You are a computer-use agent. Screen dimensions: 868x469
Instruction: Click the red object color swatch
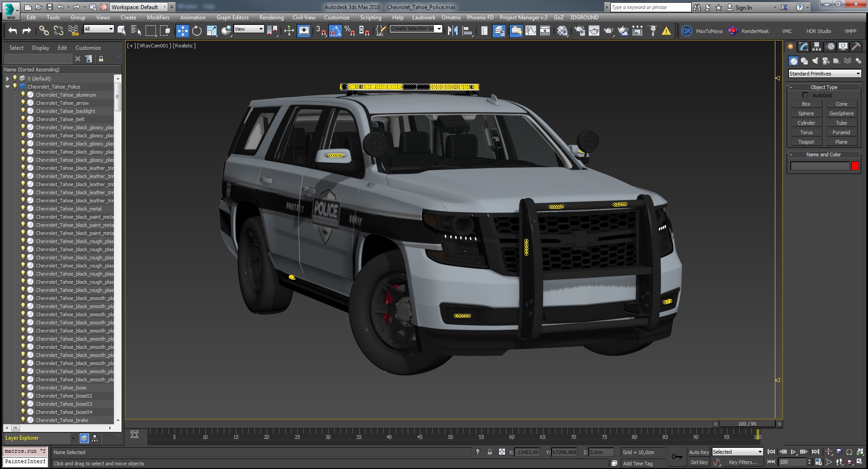(x=855, y=166)
